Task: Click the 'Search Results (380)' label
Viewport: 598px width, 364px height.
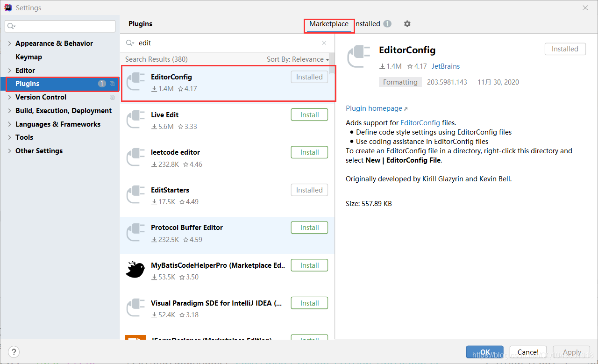Action: coord(157,59)
